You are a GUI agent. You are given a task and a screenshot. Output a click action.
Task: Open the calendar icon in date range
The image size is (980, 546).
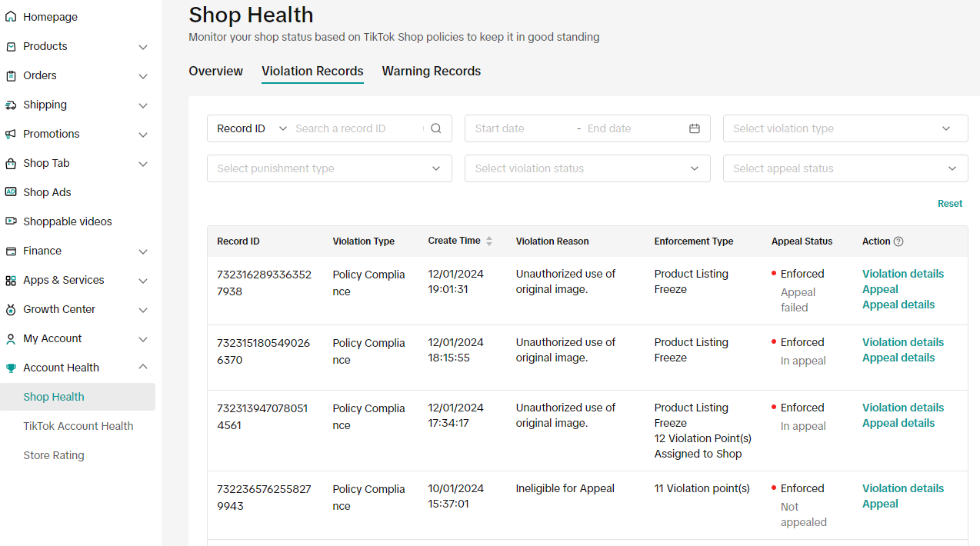(694, 128)
